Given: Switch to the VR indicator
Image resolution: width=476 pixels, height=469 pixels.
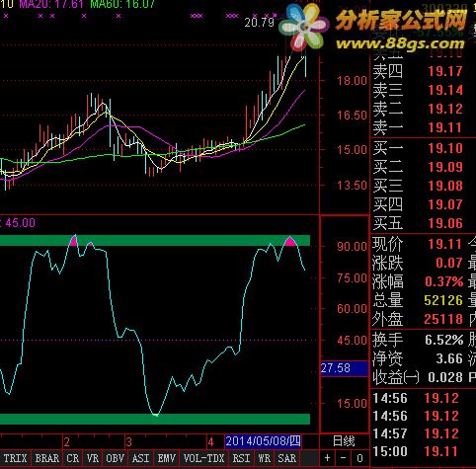Looking at the screenshot, I should (x=93, y=458).
